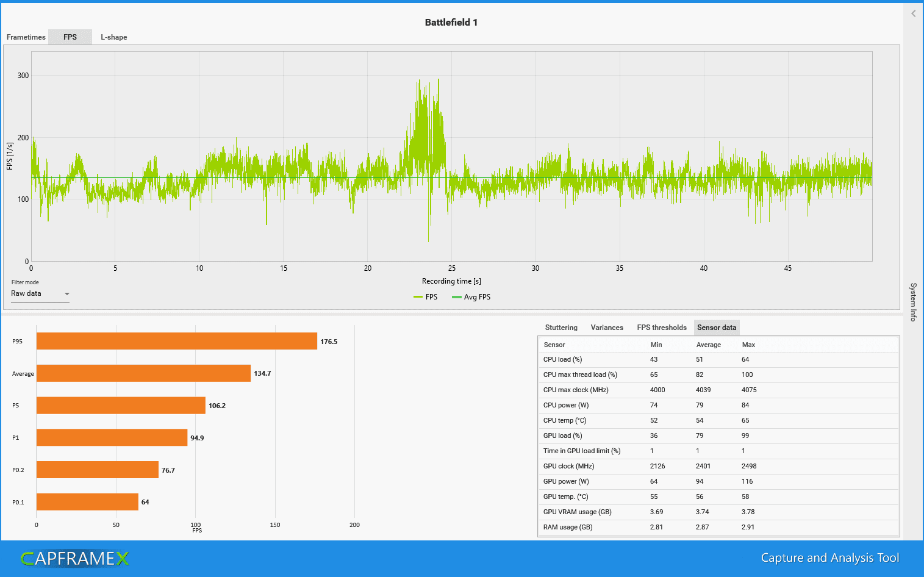Click the Average column header in sensor table
This screenshot has width=924, height=577.
[709, 345]
